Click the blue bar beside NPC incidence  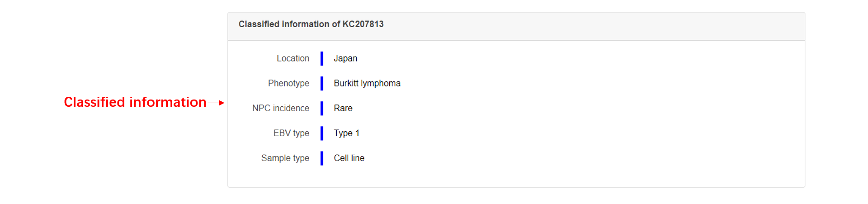pos(322,108)
